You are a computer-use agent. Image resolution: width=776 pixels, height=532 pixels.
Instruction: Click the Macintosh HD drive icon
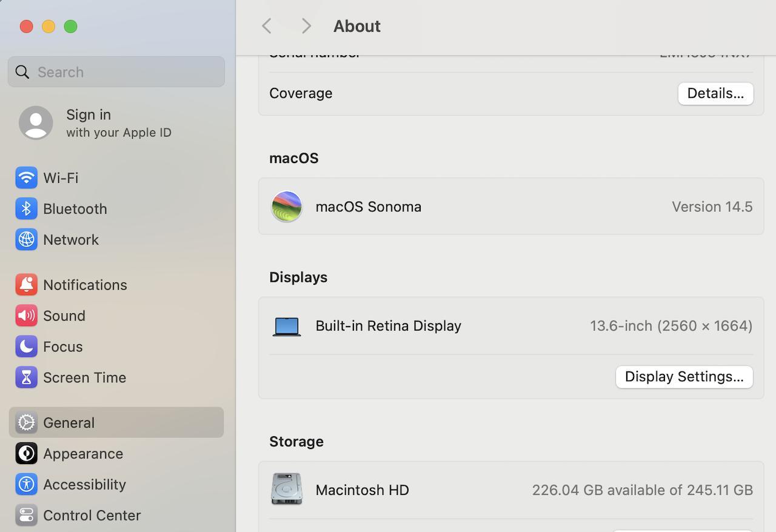287,489
